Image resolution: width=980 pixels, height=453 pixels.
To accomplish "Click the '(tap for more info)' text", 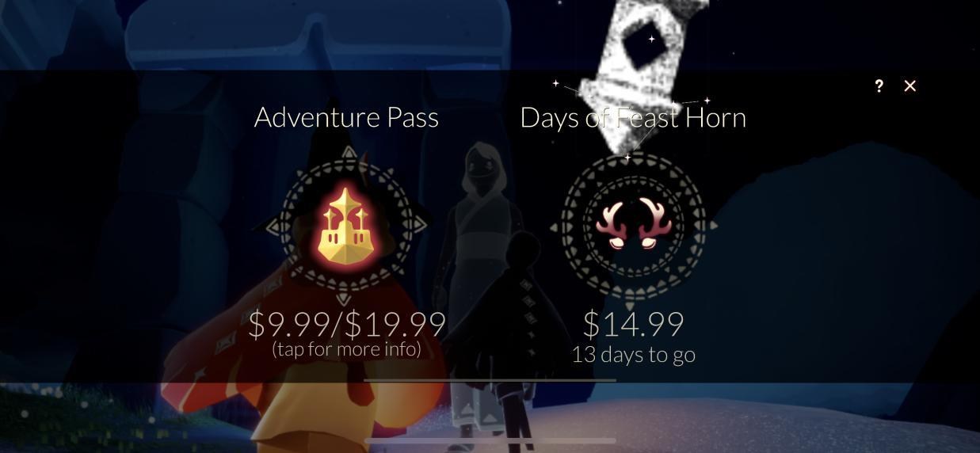I will coord(346,349).
